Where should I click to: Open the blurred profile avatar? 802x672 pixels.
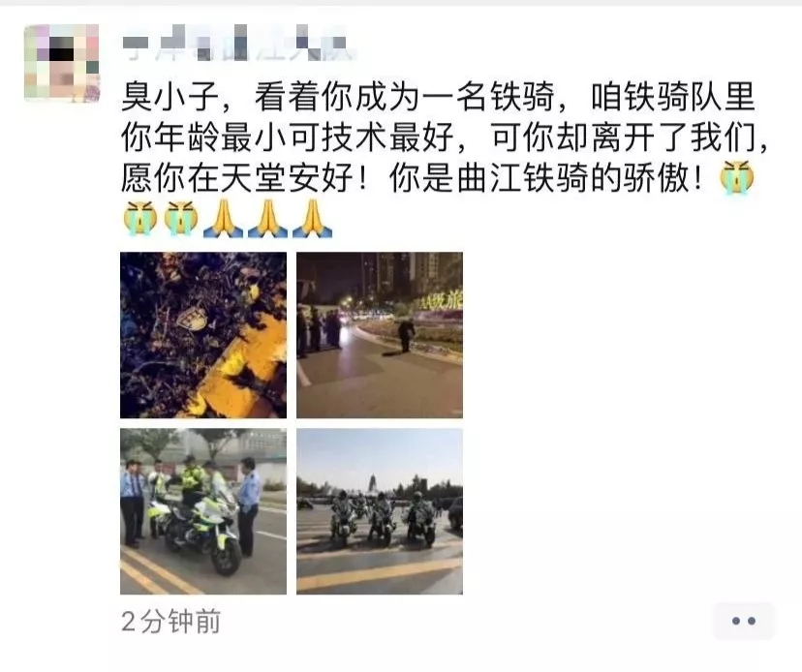point(62,63)
